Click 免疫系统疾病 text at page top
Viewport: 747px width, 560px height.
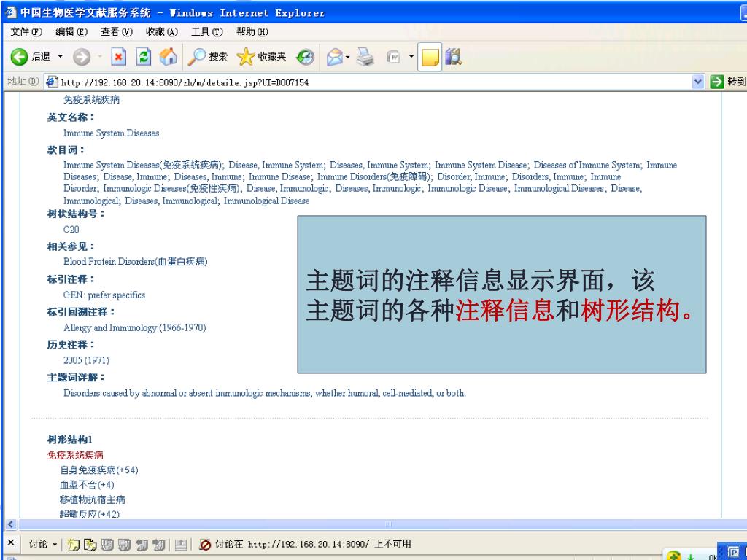tap(91, 99)
